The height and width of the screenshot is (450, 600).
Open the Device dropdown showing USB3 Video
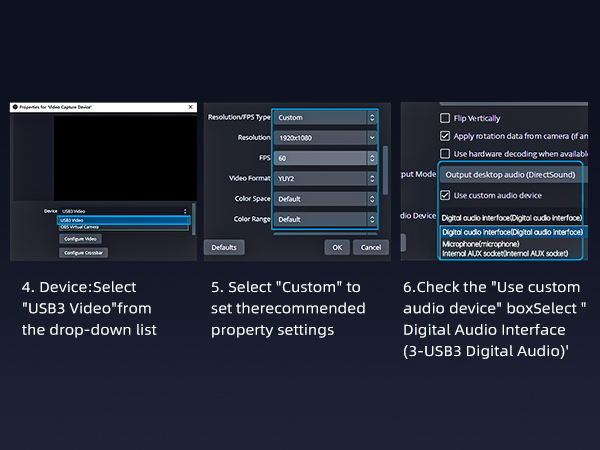click(122, 212)
